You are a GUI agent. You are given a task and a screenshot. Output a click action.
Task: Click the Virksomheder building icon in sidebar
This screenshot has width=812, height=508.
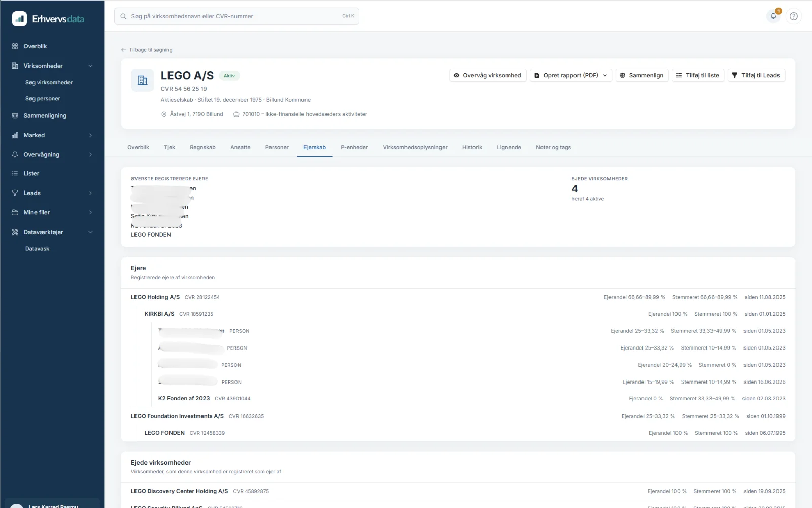(x=15, y=66)
